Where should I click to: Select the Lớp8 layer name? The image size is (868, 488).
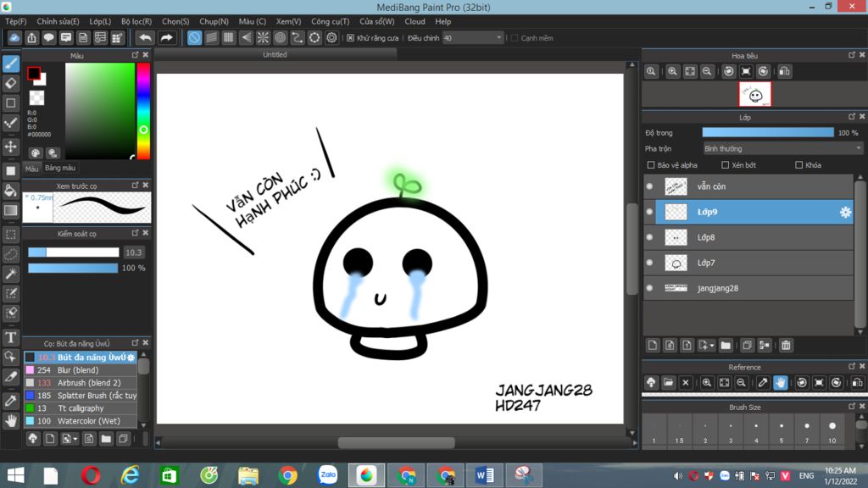[x=706, y=237]
